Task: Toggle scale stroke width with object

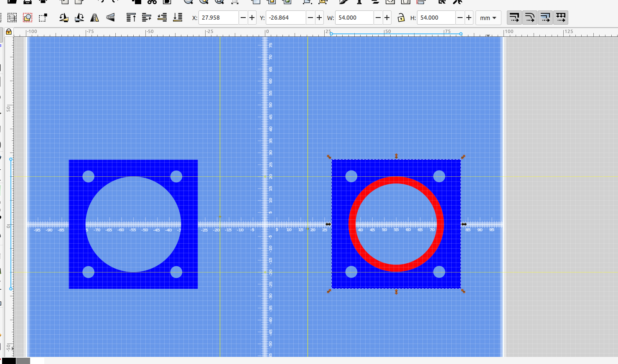Action: 514,18
